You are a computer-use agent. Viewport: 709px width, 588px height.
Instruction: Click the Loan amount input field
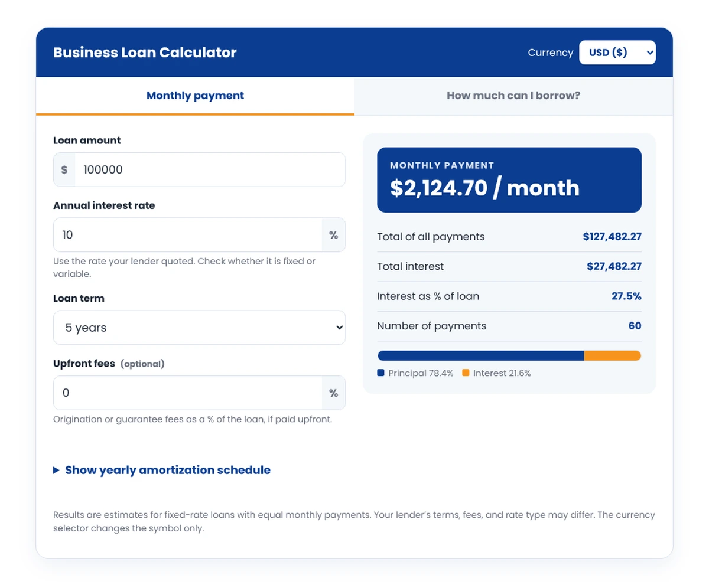coord(210,170)
